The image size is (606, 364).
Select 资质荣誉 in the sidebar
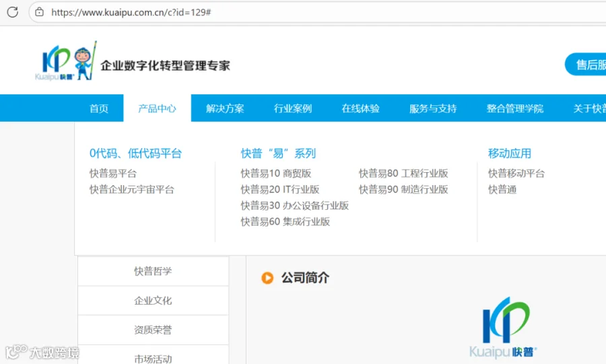click(153, 330)
